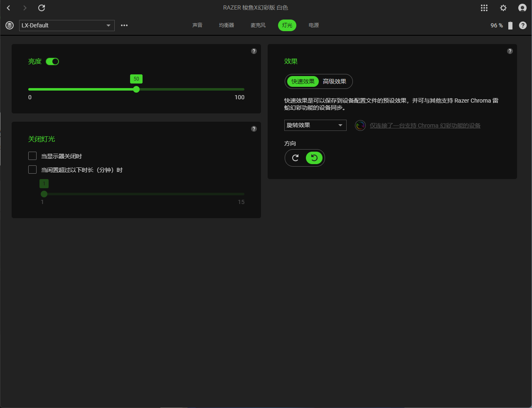Open the apps grid launcher icon
This screenshot has height=408, width=532.
click(x=484, y=8)
